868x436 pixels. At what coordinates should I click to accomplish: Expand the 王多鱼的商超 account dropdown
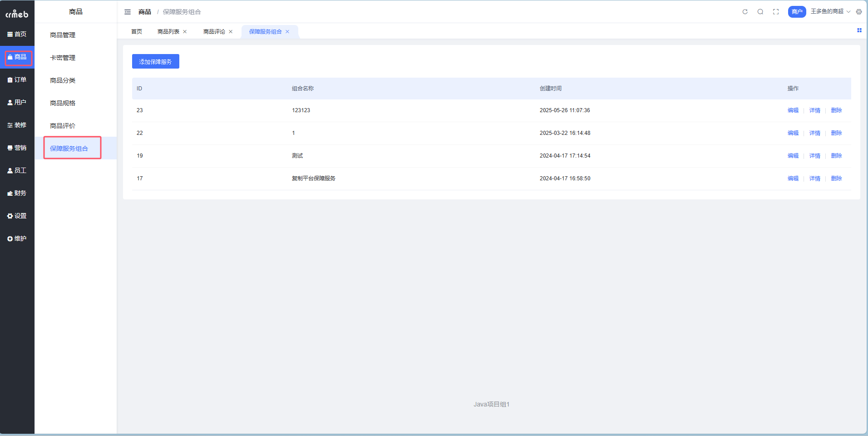pos(830,11)
